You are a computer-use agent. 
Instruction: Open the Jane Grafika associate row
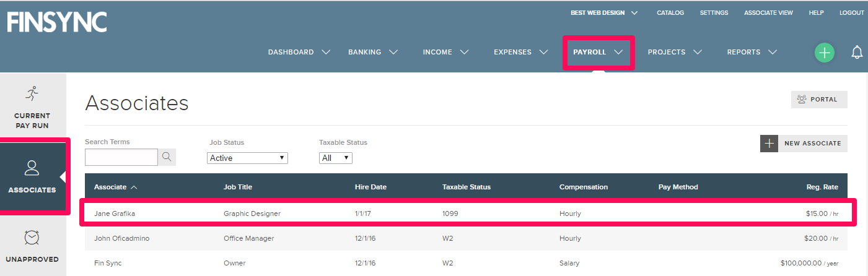[466, 213]
